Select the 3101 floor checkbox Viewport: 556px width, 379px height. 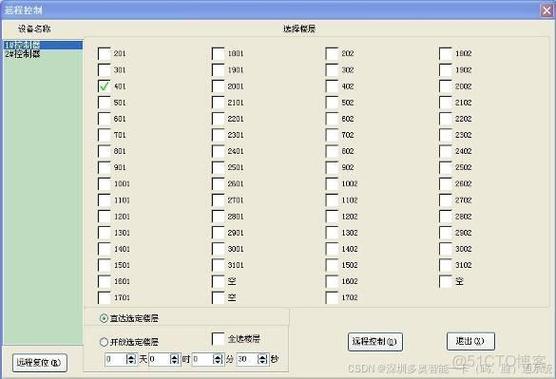[x=218, y=265]
